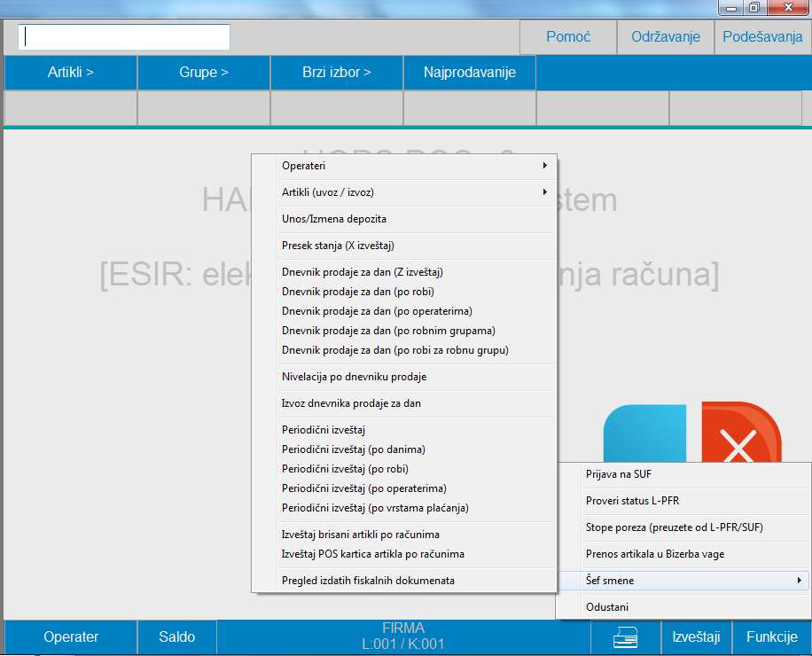Focus the search input field at top

124,37
